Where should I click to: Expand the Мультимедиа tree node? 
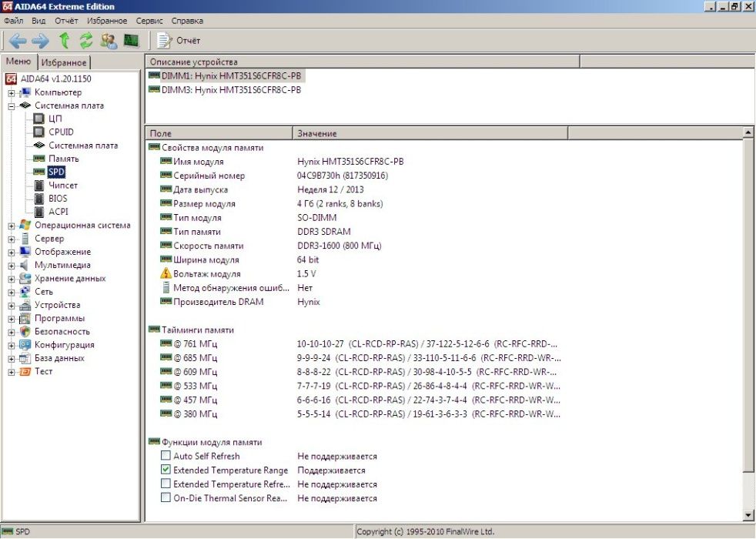tap(11, 266)
